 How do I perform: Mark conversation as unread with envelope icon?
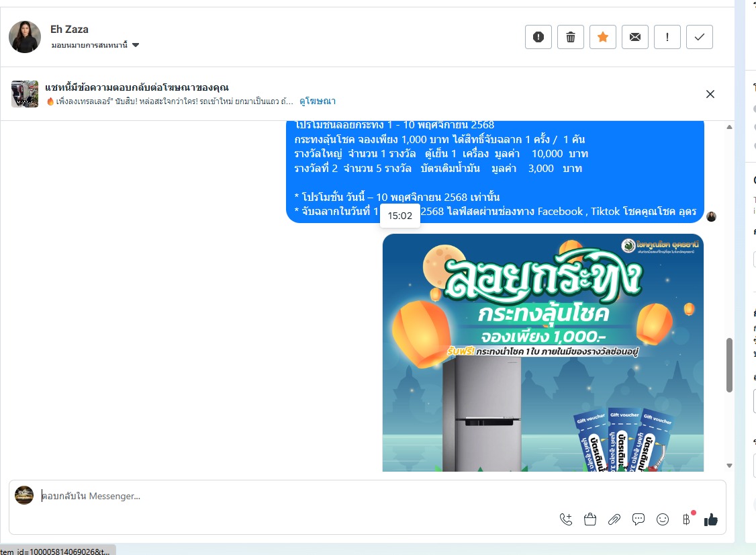(x=635, y=37)
